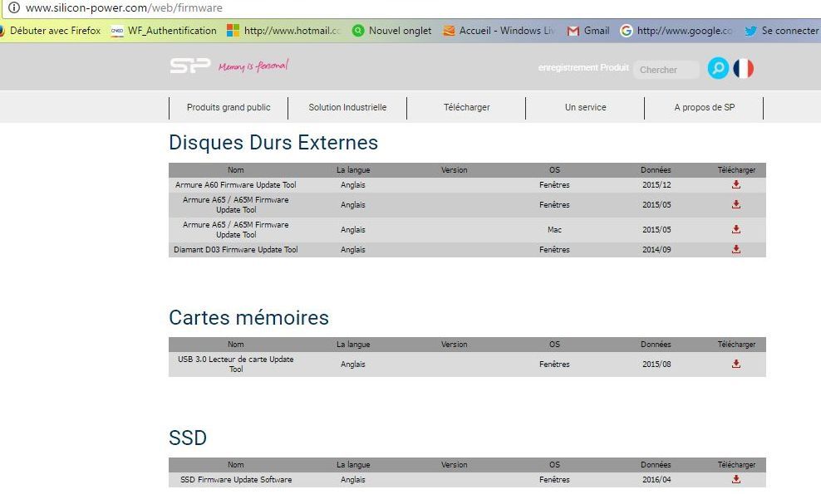The image size is (821, 504).
Task: Click the '2016/04' date cell
Action: (x=656, y=479)
